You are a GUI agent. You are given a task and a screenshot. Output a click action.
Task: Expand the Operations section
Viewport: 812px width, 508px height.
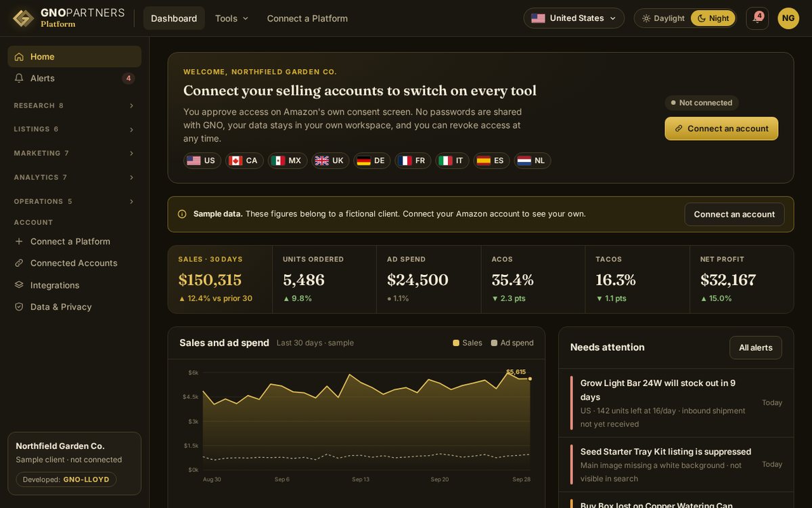tap(74, 201)
